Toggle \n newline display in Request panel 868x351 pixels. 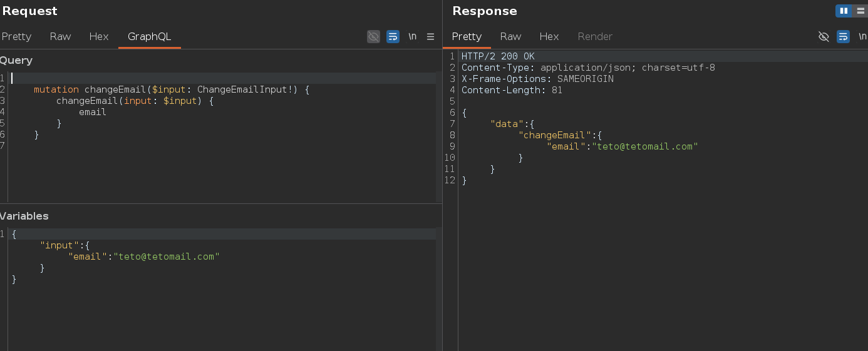pyautogui.click(x=412, y=36)
